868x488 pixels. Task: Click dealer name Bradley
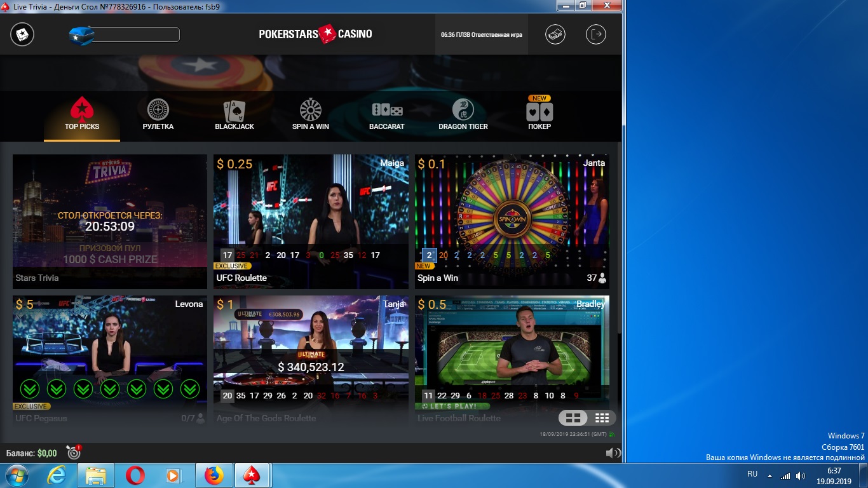(590, 304)
